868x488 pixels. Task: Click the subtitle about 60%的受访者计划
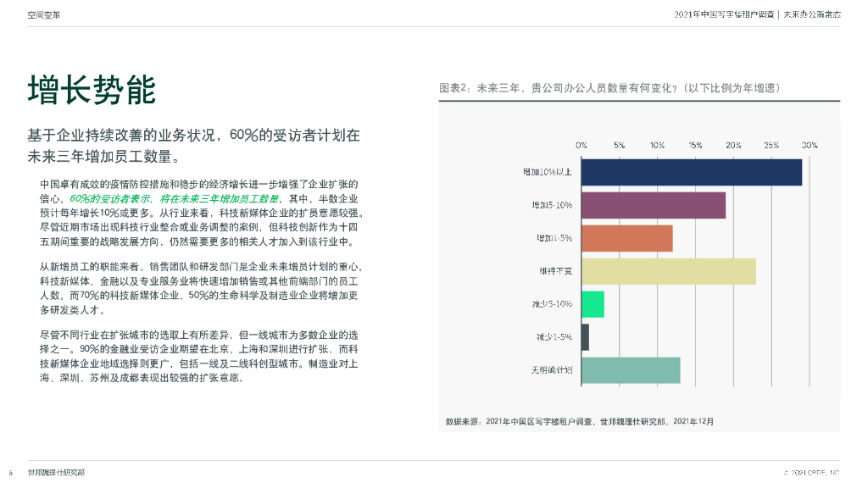click(194, 146)
